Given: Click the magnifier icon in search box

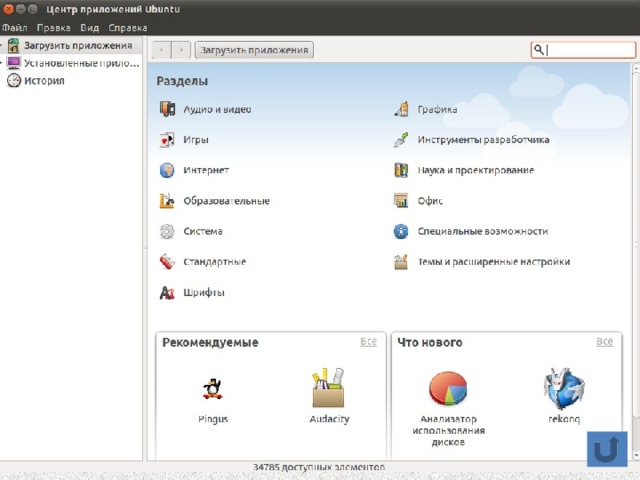Looking at the screenshot, I should click(539, 50).
